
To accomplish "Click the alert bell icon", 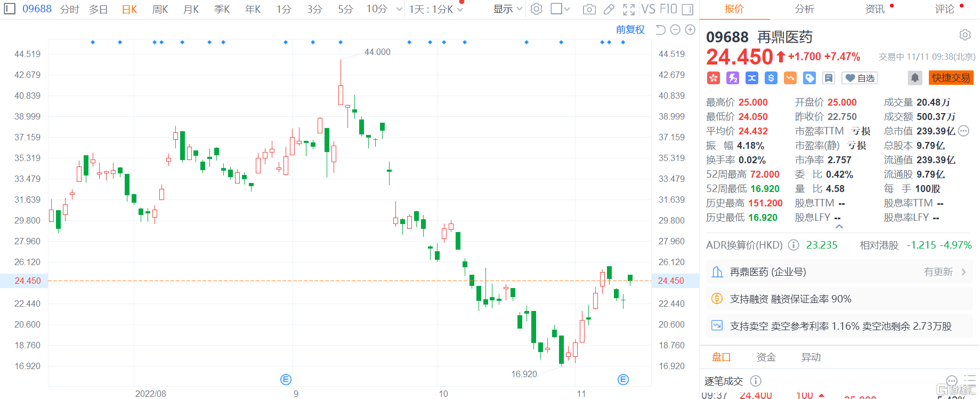I will (x=915, y=78).
